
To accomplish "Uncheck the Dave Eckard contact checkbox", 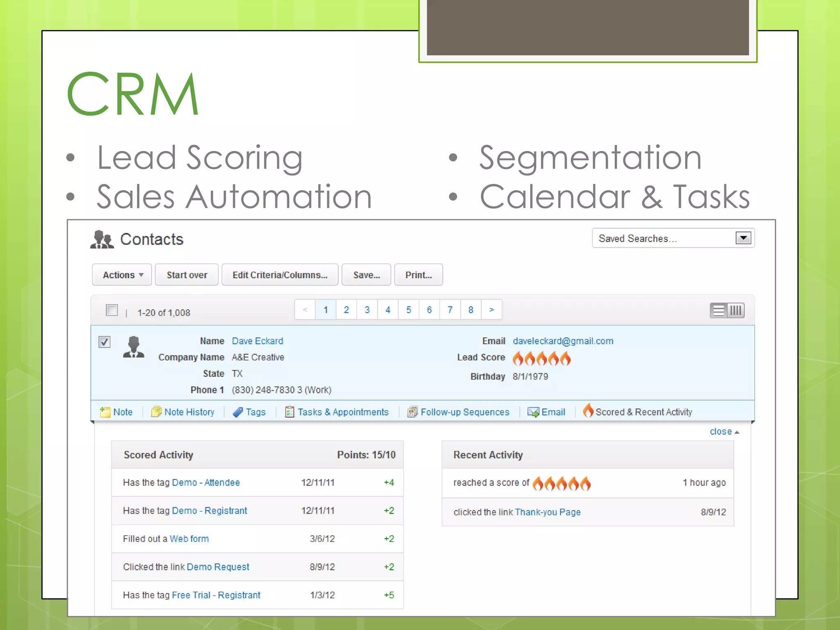I will coord(105,342).
